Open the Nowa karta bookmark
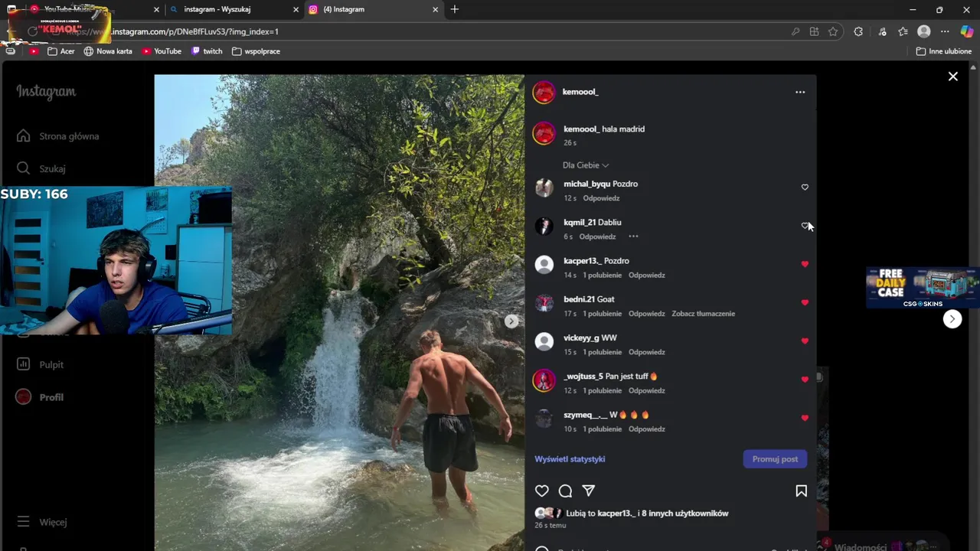The width and height of the screenshot is (980, 551). point(108,51)
